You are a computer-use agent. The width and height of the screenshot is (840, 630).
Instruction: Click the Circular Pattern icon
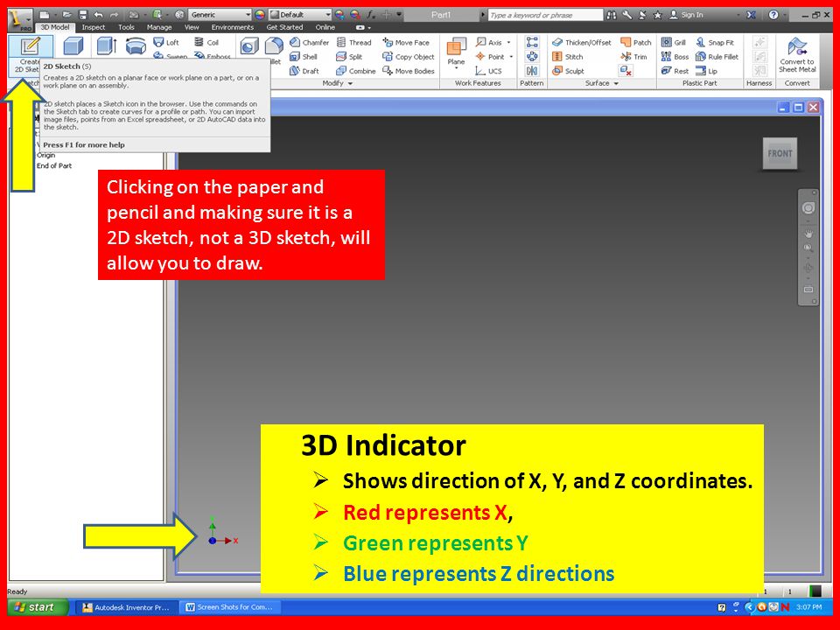(x=532, y=57)
